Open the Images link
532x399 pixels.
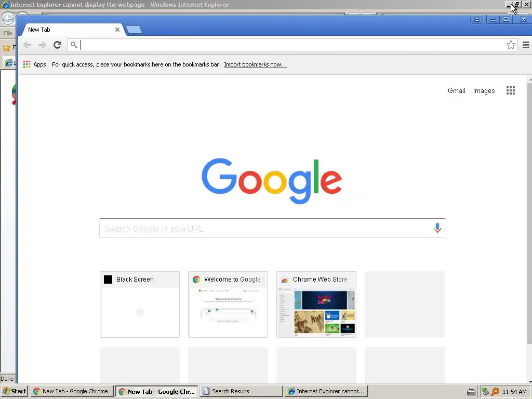click(x=484, y=90)
